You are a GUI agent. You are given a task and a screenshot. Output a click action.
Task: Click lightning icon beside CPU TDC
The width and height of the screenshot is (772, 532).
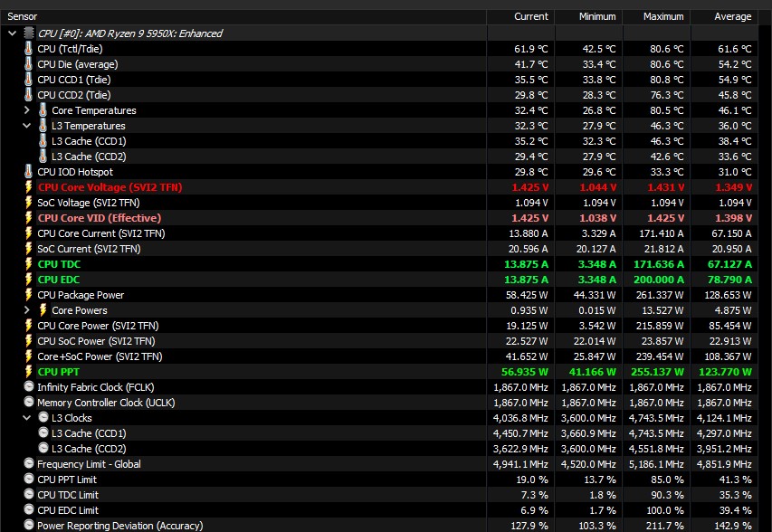point(29,264)
